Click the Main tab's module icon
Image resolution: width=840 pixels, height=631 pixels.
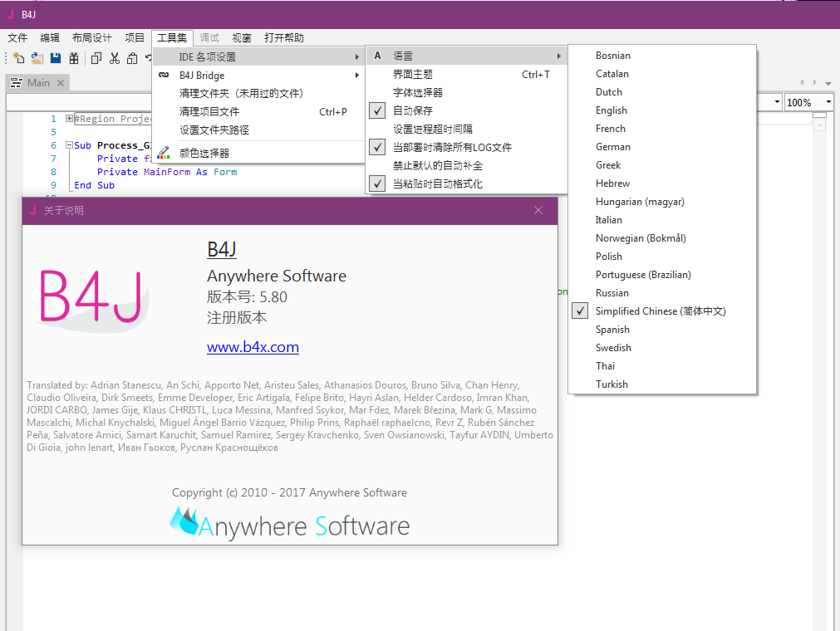(x=17, y=83)
